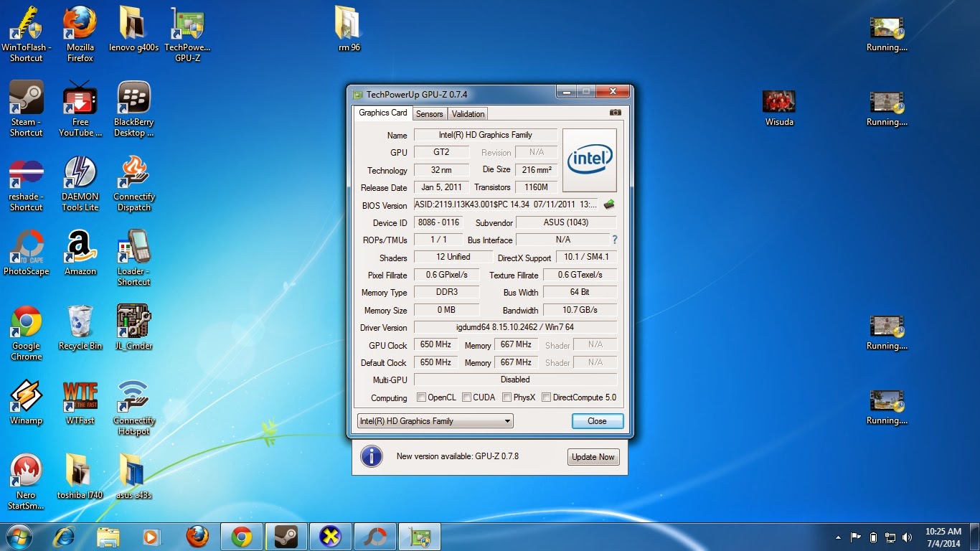This screenshot has width=980, height=551.
Task: Click the network icon in the system tray
Action: (x=890, y=537)
